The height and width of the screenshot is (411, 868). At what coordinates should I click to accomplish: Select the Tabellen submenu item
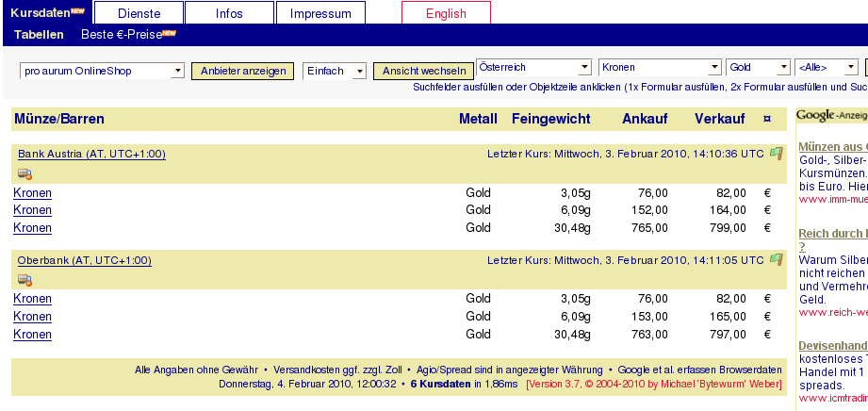click(x=39, y=34)
